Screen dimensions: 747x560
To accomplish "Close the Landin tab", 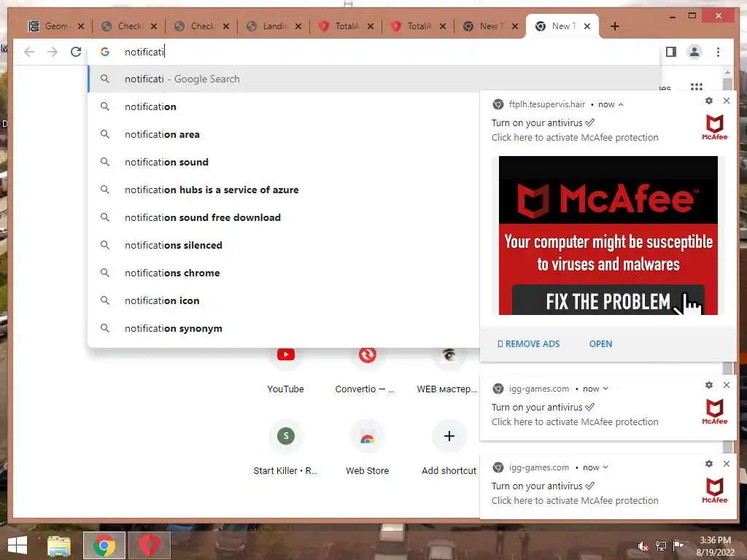I will pos(298,26).
